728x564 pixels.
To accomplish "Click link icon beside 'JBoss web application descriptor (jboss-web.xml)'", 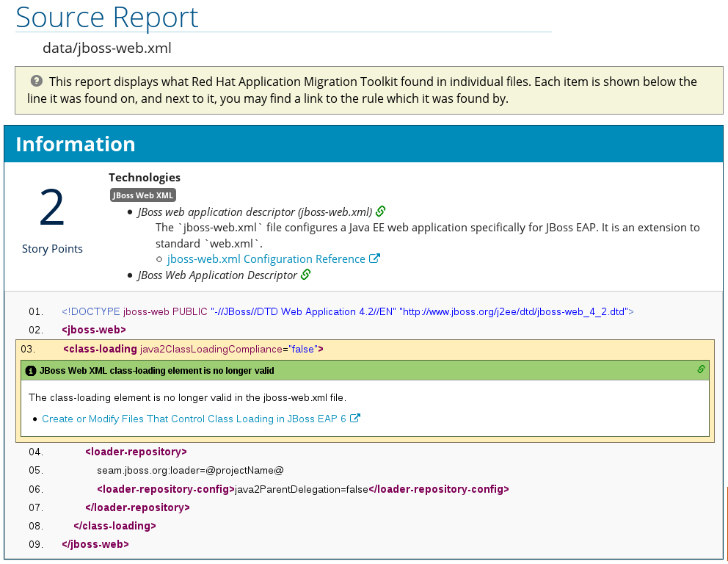I will [381, 211].
